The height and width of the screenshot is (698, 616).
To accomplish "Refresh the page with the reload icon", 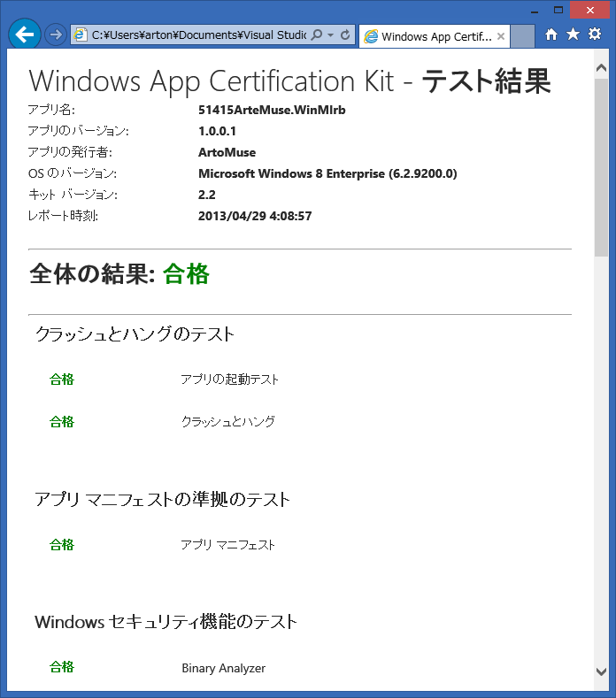I will click(x=345, y=35).
